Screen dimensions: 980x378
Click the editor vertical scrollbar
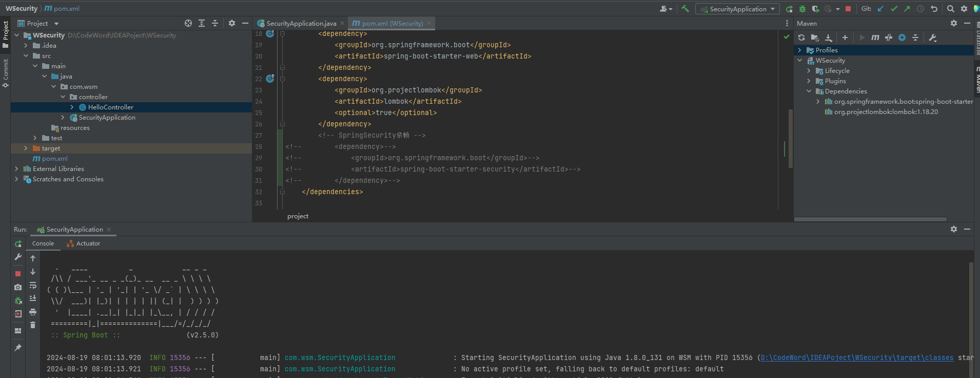point(790,139)
